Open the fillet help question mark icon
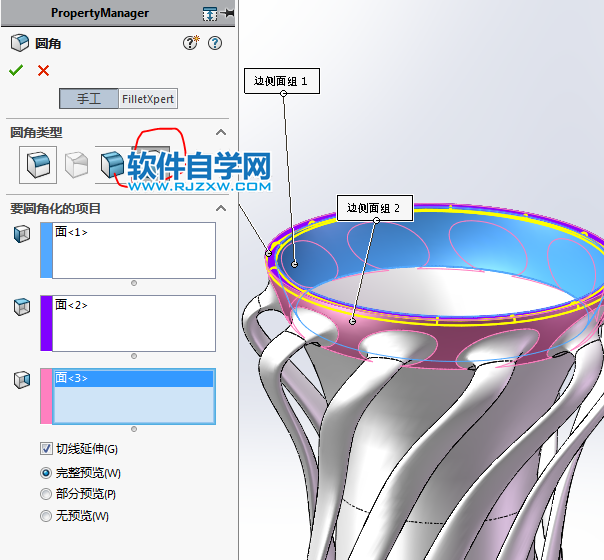Viewport: 604px width, 560px height. point(215,43)
